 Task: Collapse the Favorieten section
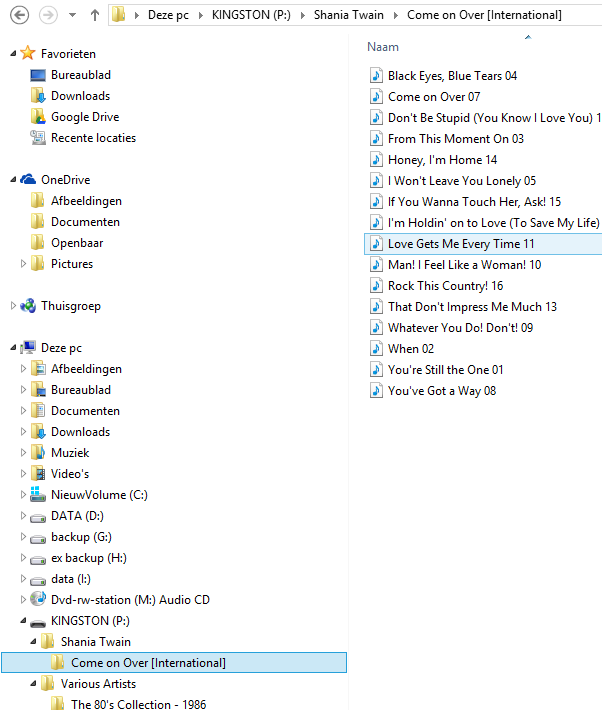(14, 54)
